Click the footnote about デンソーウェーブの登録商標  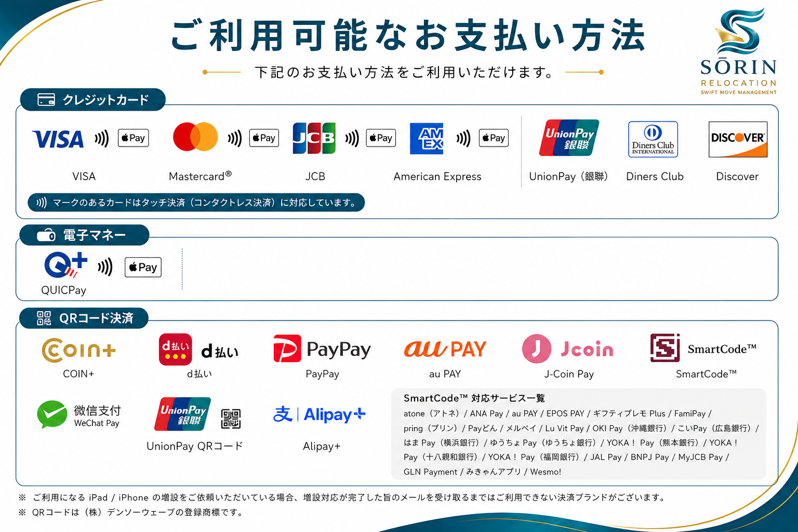[x=130, y=513]
